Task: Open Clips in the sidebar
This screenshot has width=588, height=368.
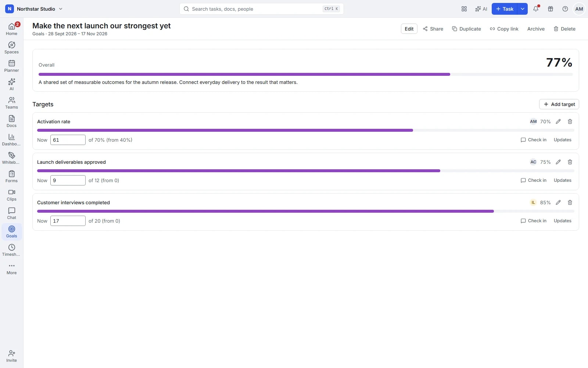Action: 11,195
